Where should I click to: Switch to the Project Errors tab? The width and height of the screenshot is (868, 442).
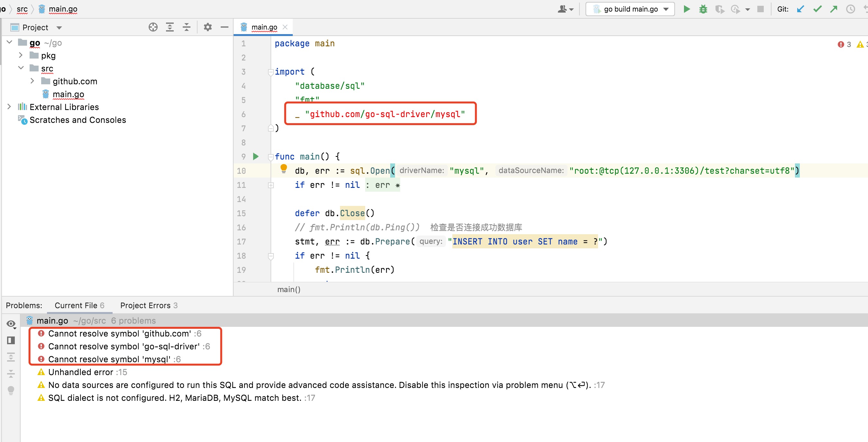click(149, 305)
